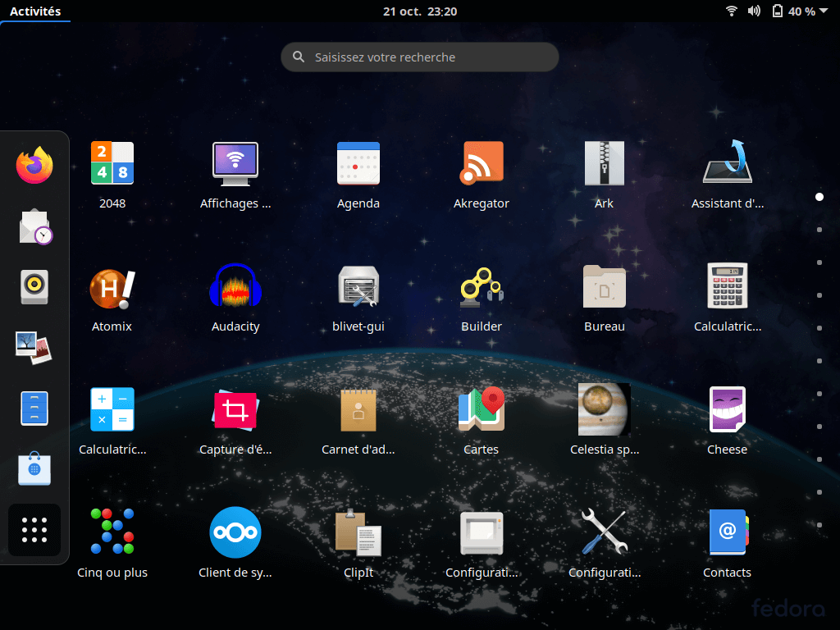Image resolution: width=840 pixels, height=630 pixels.
Task: Open the date and time menu
Action: pos(420,11)
